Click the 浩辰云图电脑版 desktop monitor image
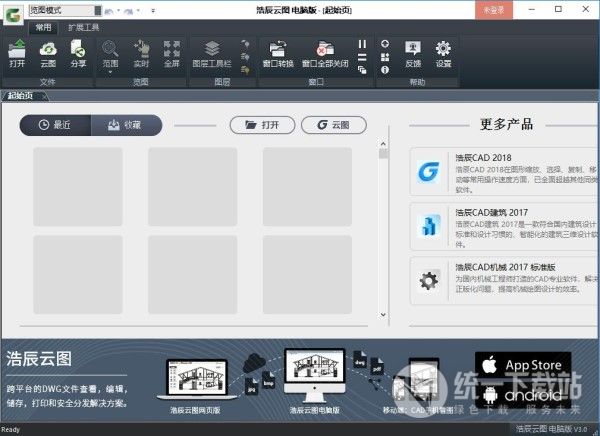This screenshot has height=436, width=600. 315,375
